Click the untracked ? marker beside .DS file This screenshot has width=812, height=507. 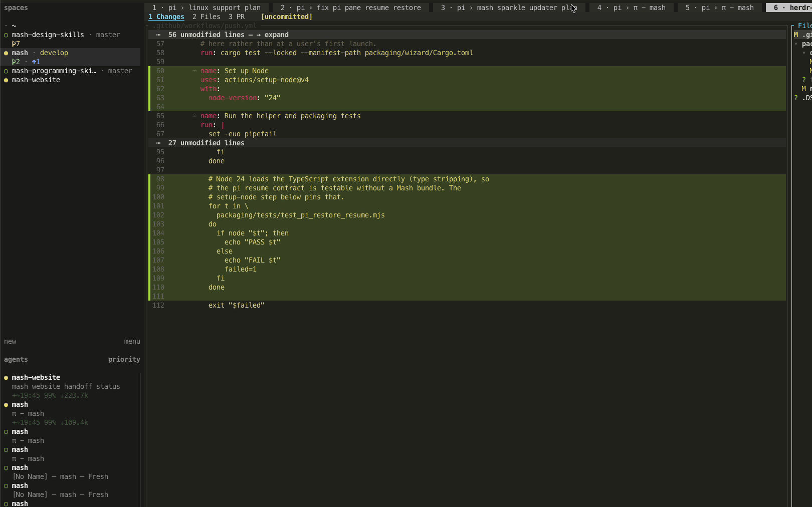coord(796,98)
